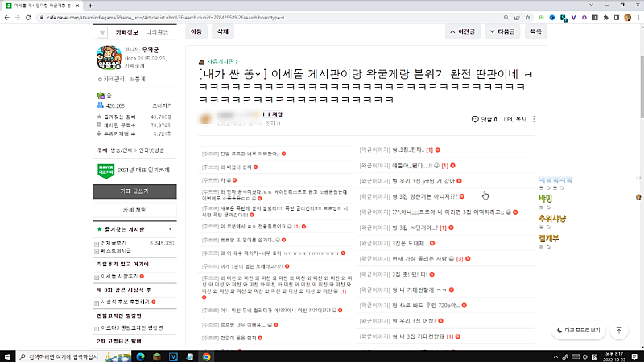644x362 pixels.
Task: Click the comments speech bubble icon
Action: [475, 119]
